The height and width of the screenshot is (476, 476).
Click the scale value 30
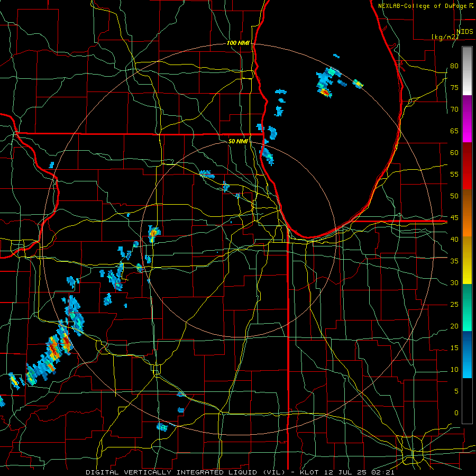tap(454, 282)
